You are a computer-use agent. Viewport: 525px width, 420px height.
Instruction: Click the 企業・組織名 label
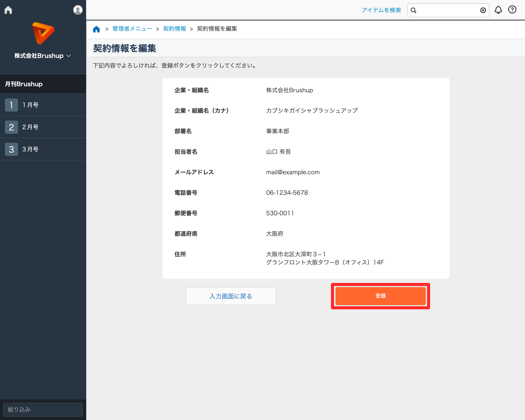192,90
